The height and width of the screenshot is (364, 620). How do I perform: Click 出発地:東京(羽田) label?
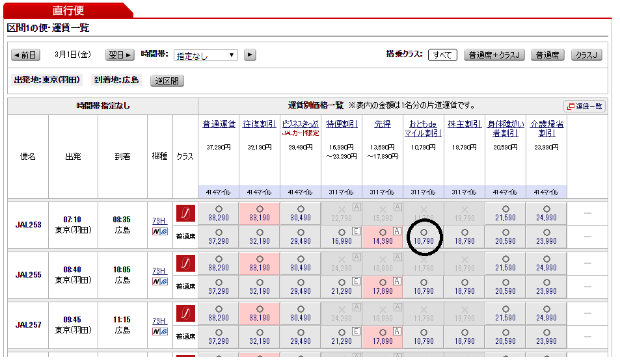click(47, 80)
